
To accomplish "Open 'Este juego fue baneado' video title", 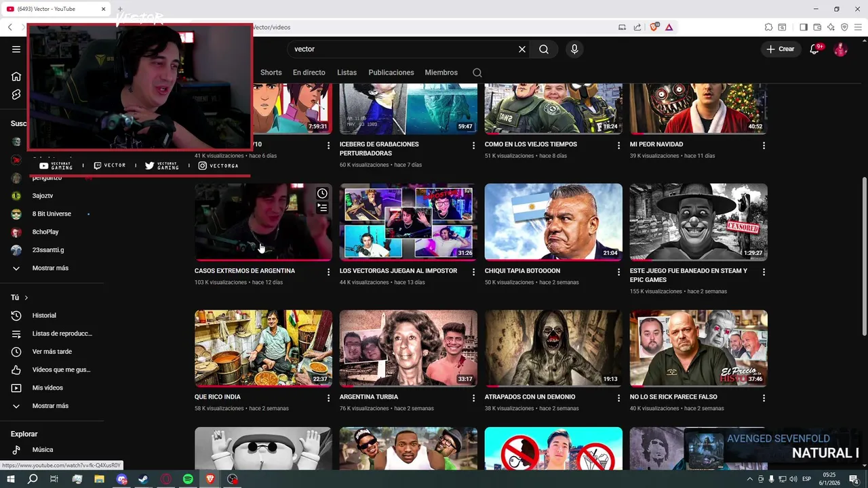I will pos(688,275).
